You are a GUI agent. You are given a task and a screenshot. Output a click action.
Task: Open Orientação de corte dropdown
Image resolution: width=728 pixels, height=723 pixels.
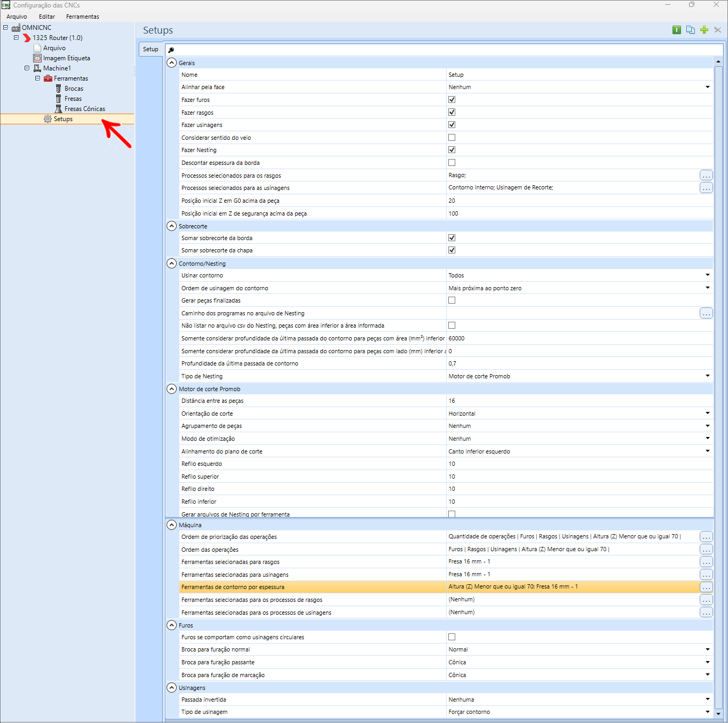point(708,414)
